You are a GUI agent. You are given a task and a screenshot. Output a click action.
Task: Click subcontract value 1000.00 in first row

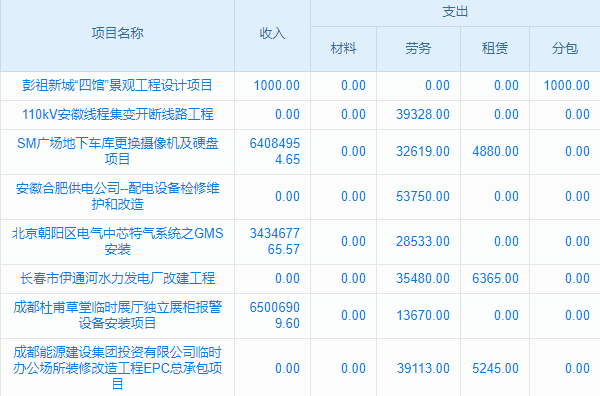[566, 85]
